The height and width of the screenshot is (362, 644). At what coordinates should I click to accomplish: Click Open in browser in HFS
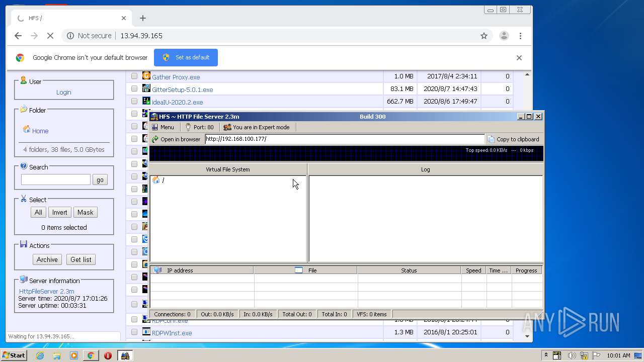tap(176, 139)
